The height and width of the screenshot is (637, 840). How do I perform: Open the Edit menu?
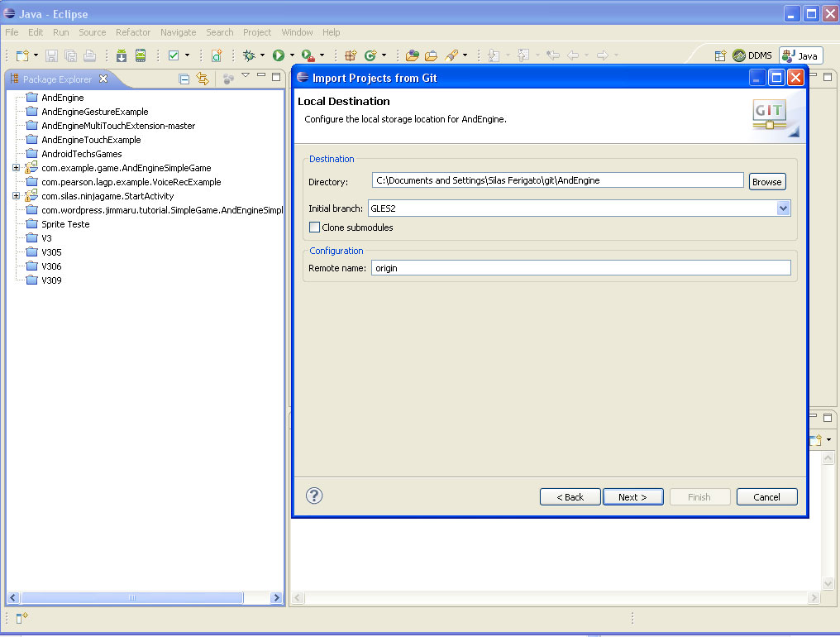36,32
